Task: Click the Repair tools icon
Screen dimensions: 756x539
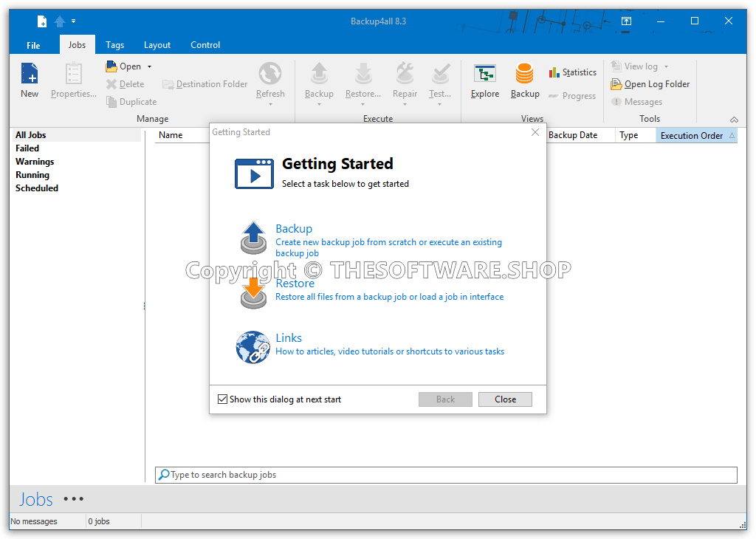Action: point(405,74)
